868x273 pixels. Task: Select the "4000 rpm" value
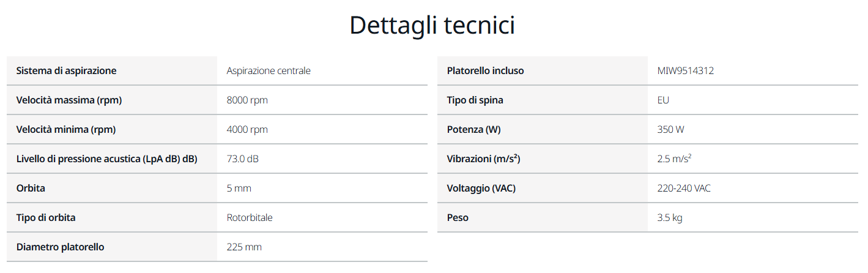(x=247, y=130)
